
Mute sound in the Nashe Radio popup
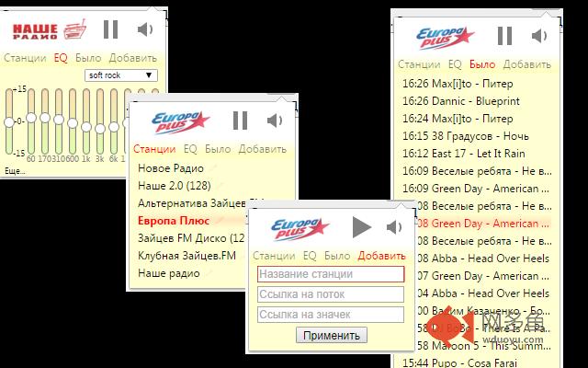145,29
